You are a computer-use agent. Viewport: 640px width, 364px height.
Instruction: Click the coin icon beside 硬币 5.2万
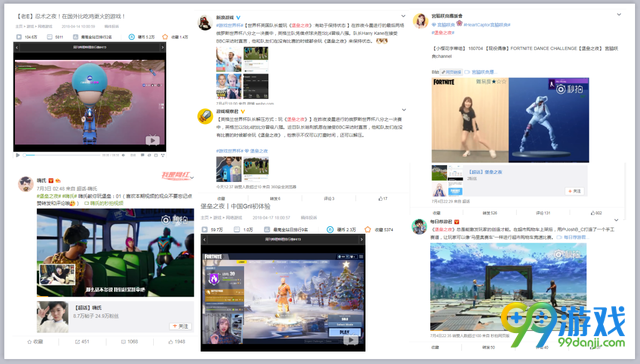pyautogui.click(x=131, y=37)
